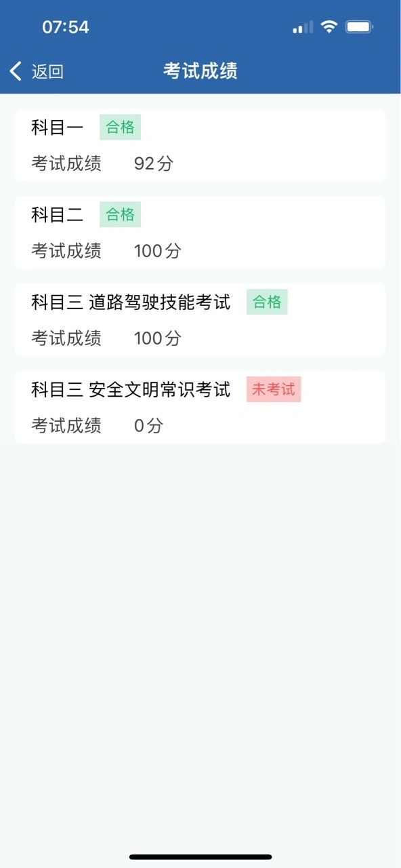Open the 科目二 result card
401x868 pixels.
point(200,233)
